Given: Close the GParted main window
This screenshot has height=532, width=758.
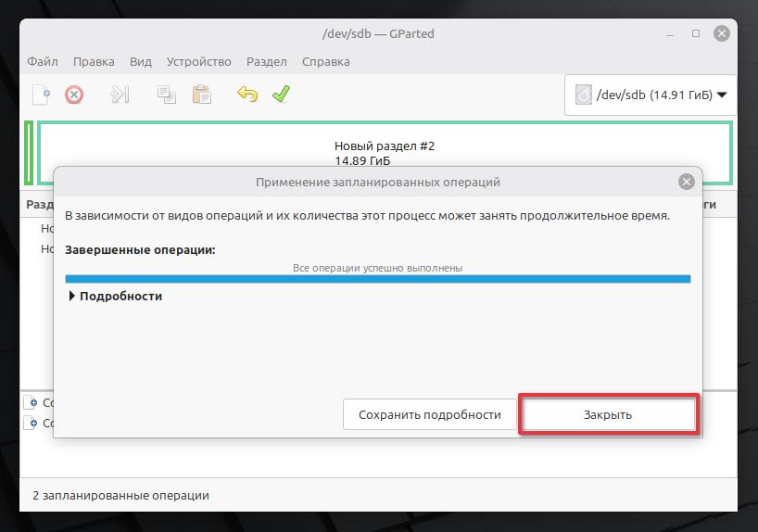Looking at the screenshot, I should pos(722,33).
